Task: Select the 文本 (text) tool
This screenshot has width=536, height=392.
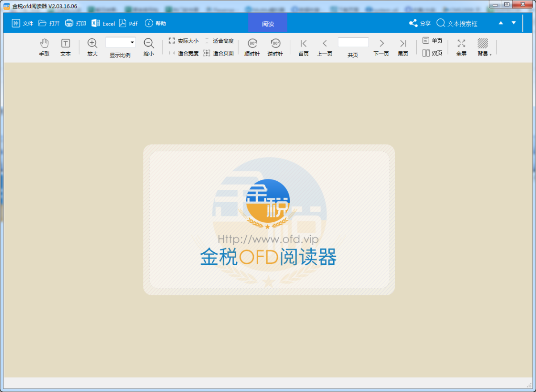Action: click(x=66, y=47)
